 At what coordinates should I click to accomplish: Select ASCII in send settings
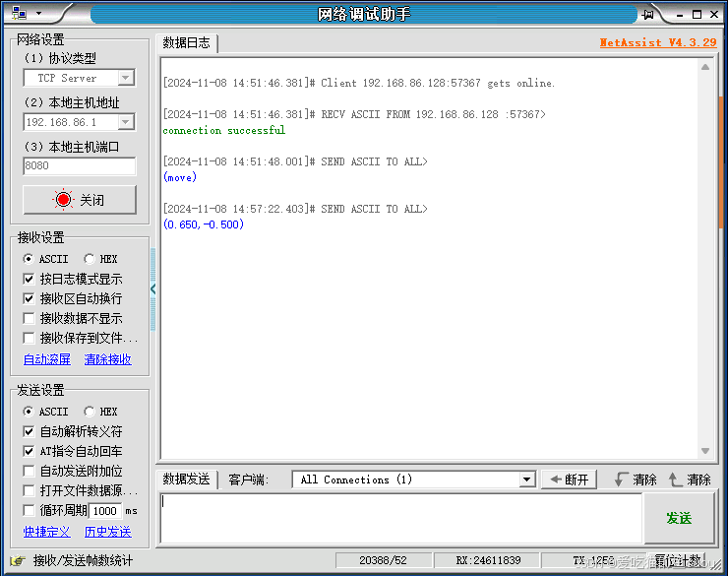29,412
